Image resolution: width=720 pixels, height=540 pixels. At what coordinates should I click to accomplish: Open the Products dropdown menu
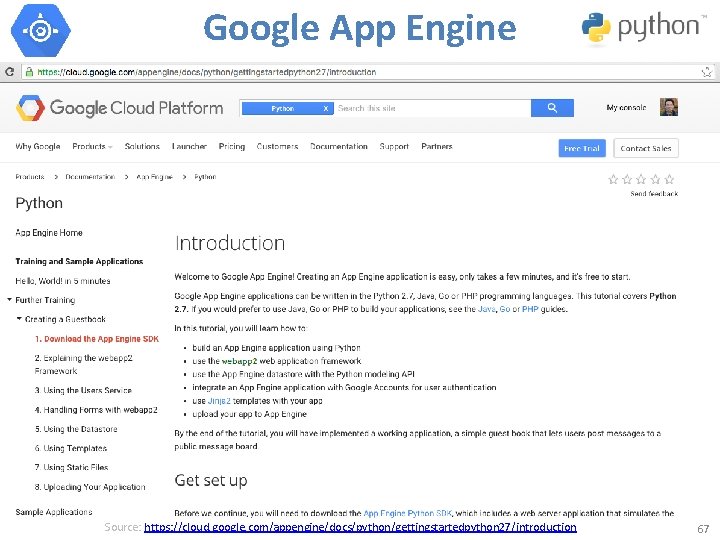tap(92, 146)
